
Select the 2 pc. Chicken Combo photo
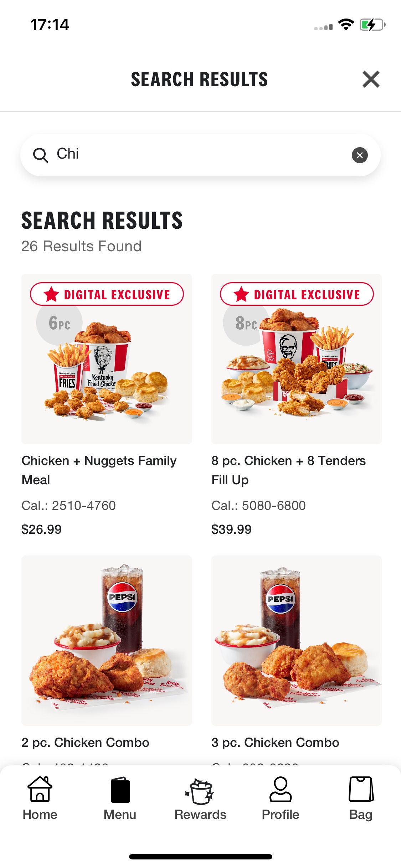[107, 640]
